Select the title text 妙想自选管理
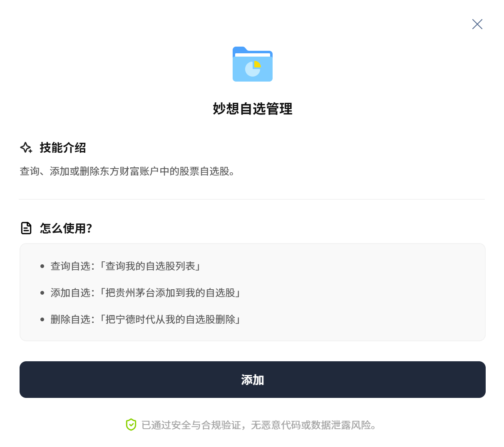504x447 pixels. click(253, 109)
